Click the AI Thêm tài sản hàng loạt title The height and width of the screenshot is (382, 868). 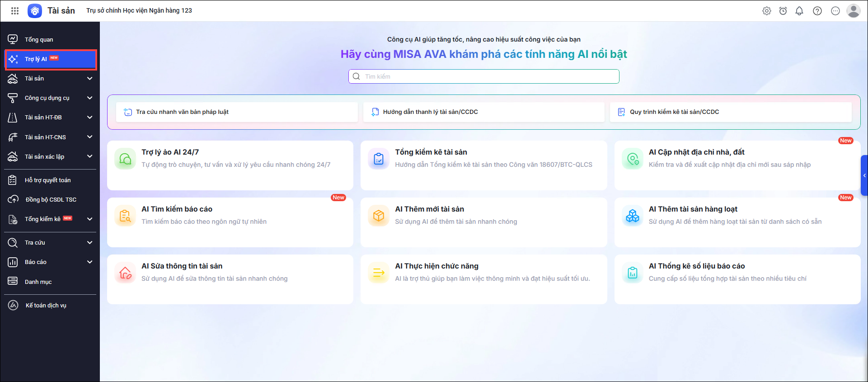pos(693,209)
